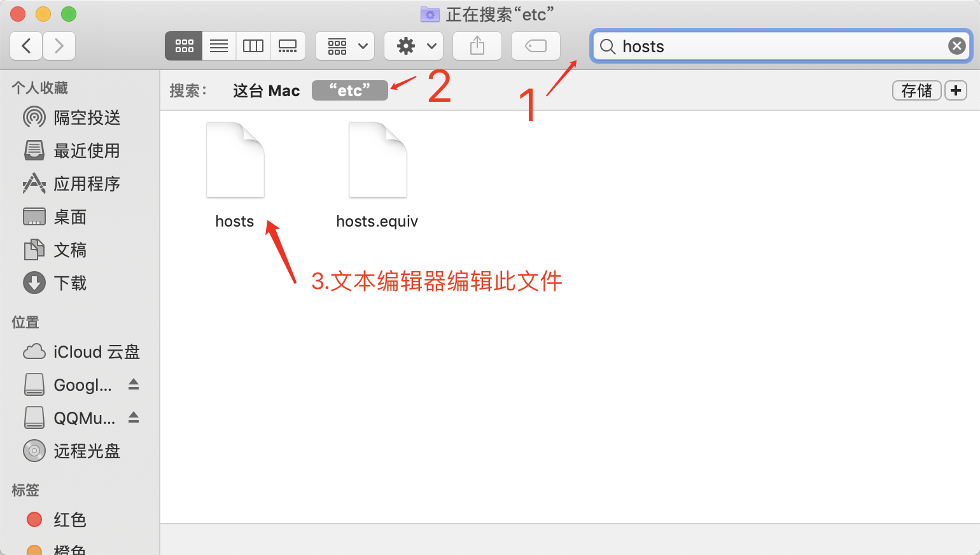The height and width of the screenshot is (555, 980).
Task: Select the 红色 red tag
Action: [80, 520]
